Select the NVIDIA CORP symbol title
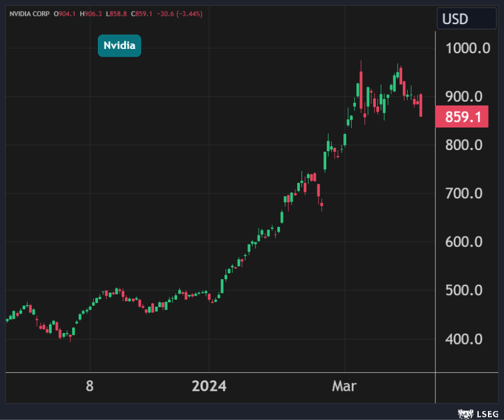Image resolution: width=504 pixels, height=420 pixels. click(29, 14)
